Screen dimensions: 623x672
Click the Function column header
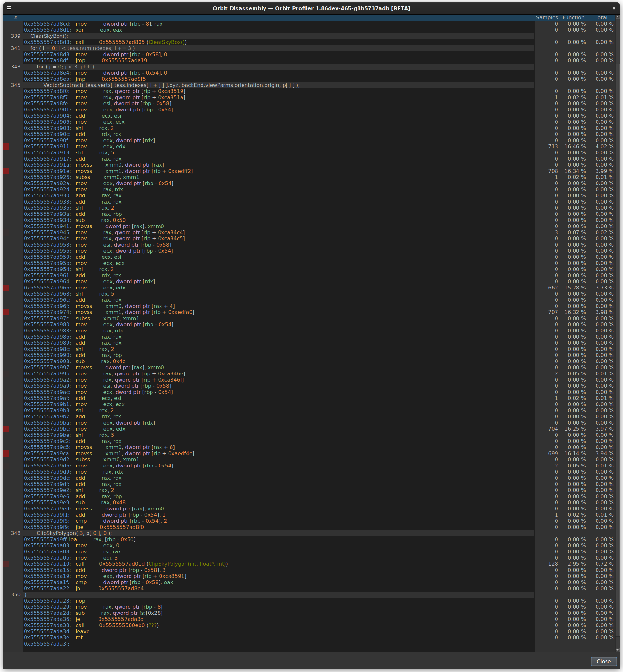[574, 17]
